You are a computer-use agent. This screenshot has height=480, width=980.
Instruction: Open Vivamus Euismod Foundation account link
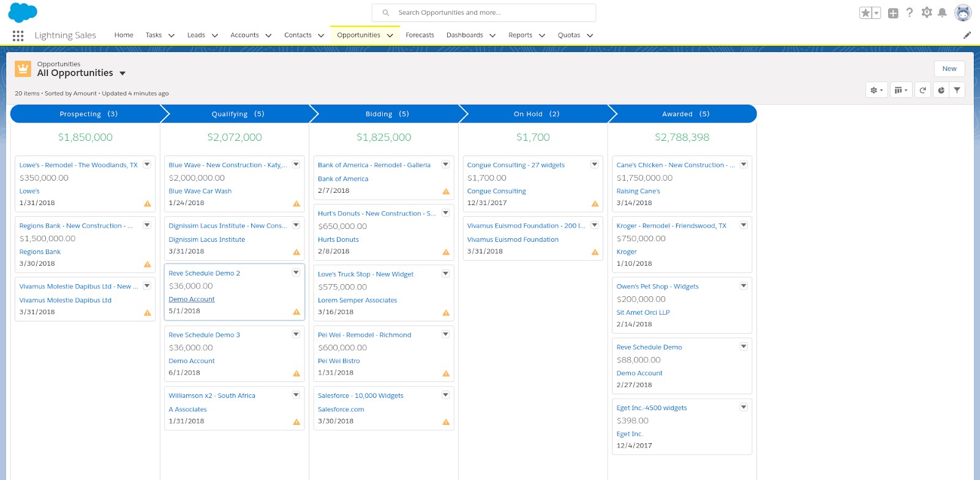(x=513, y=239)
